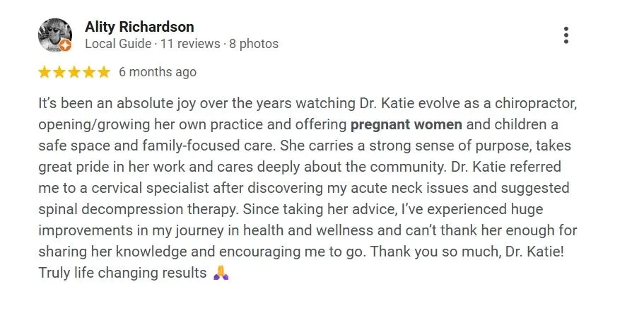Click the word community in the review
Image resolution: width=644 pixels, height=313 pixels.
coord(406,167)
